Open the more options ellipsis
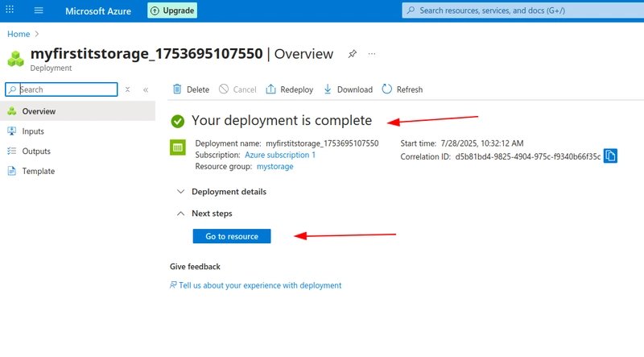The height and width of the screenshot is (357, 644). (x=372, y=54)
